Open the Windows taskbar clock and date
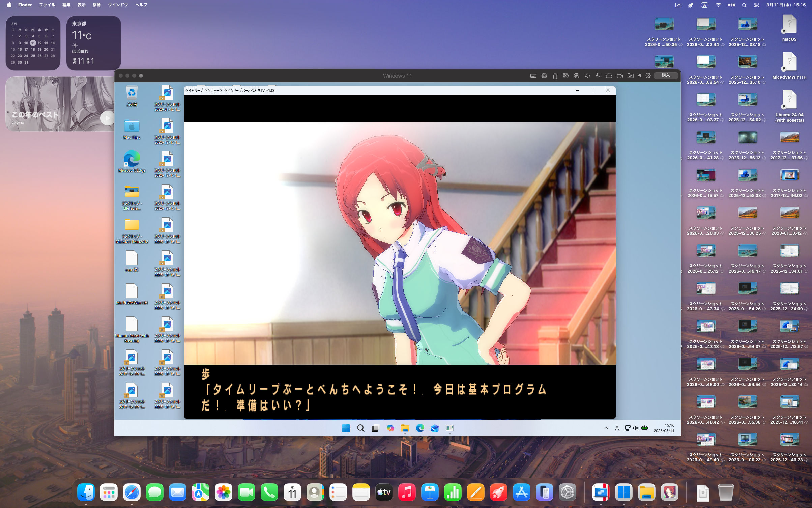 (664, 428)
